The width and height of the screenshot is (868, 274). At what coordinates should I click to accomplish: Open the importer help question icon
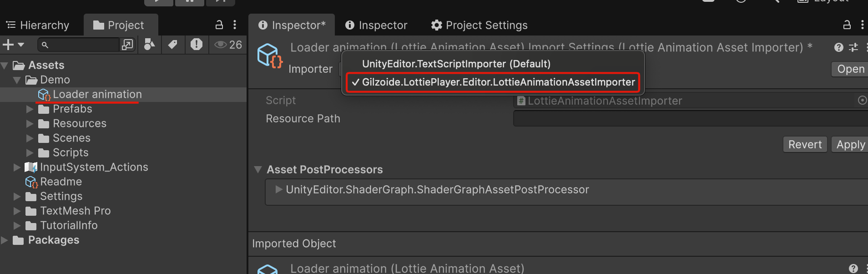tap(839, 47)
